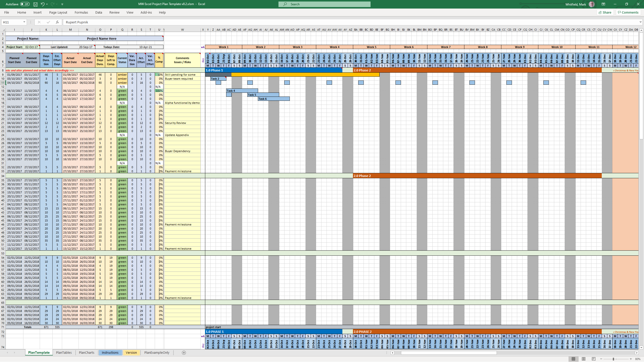Image resolution: width=644 pixels, height=362 pixels.
Task: Click in the Search box
Action: click(x=325, y=4)
